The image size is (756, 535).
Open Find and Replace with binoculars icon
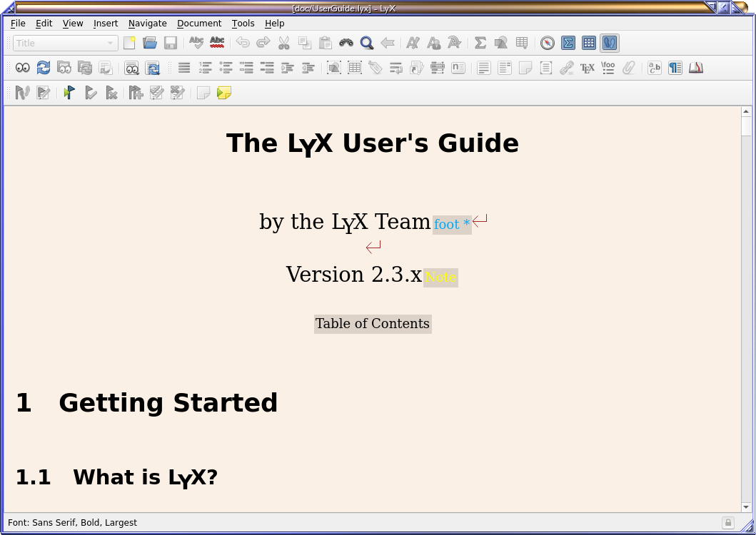click(x=346, y=43)
